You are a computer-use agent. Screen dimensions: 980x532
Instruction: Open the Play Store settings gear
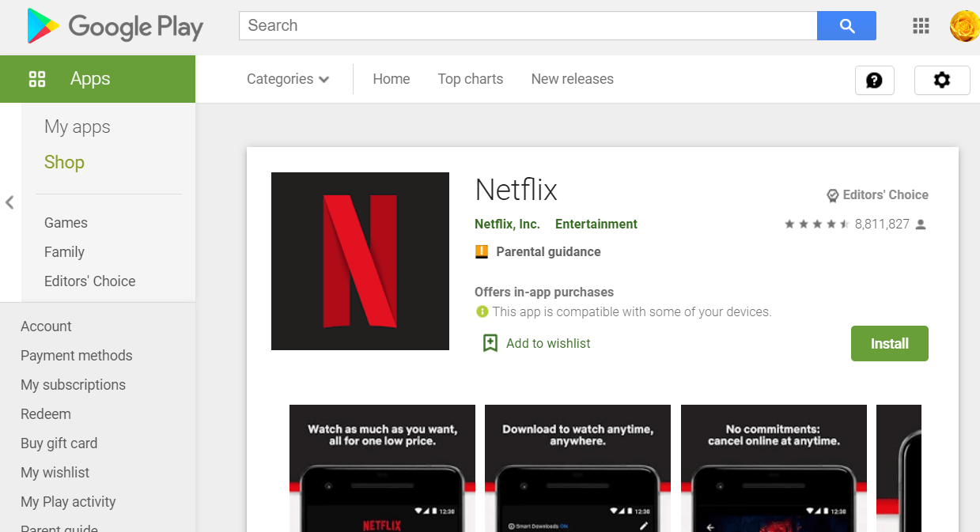(941, 80)
